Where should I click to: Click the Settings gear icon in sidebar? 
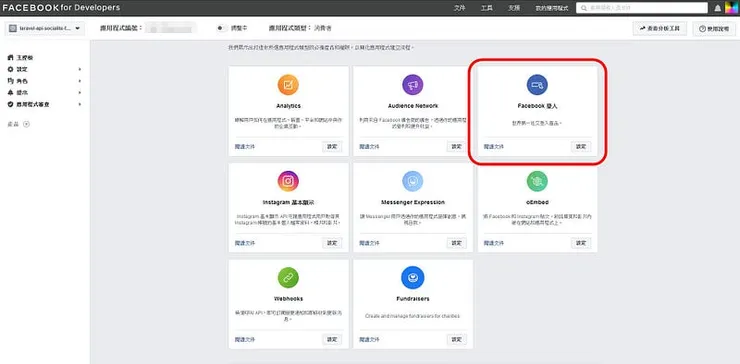click(10, 69)
